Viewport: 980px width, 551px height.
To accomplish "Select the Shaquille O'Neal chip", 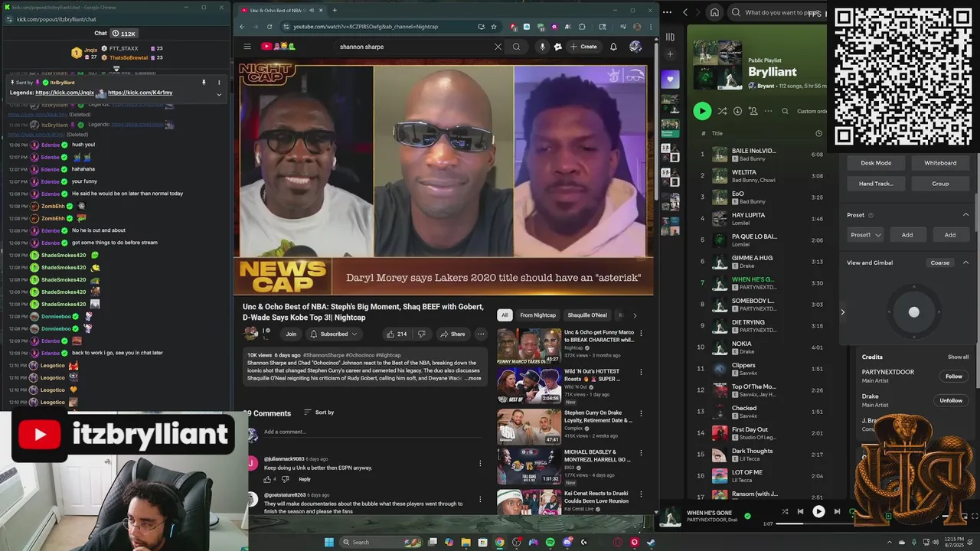I will coord(587,315).
